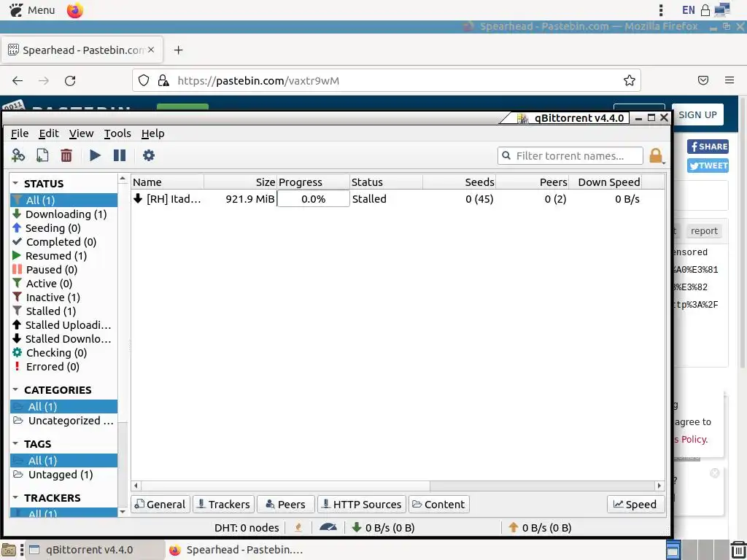Click the DHT connection status flame icon
The height and width of the screenshot is (560, 747).
298,528
